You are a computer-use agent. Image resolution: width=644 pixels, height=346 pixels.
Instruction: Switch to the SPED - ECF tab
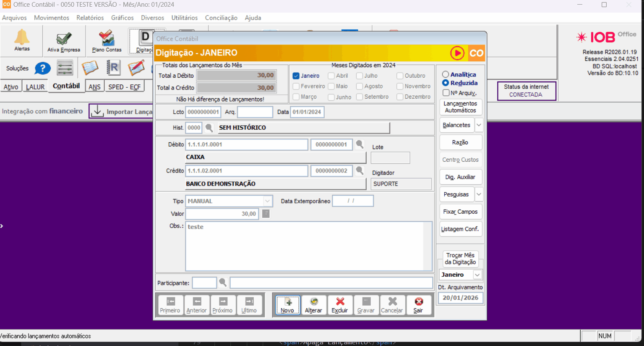click(x=124, y=87)
